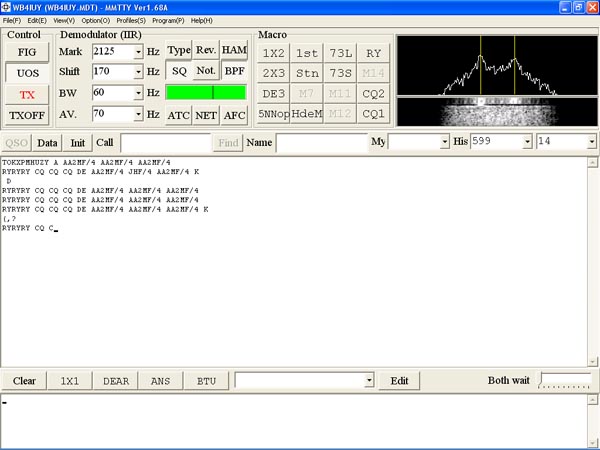Click the green squelch level indicator

pos(206,93)
